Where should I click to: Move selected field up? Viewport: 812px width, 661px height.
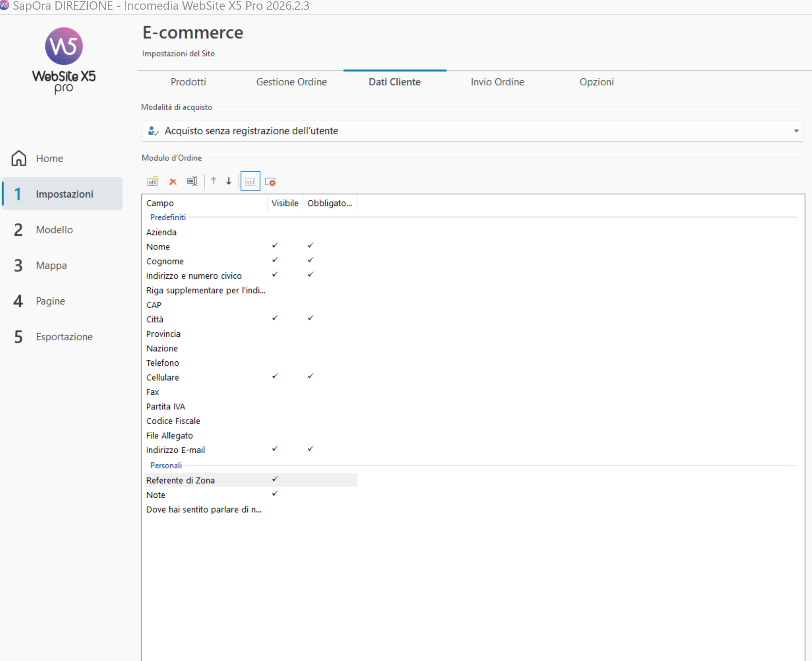coord(213,181)
